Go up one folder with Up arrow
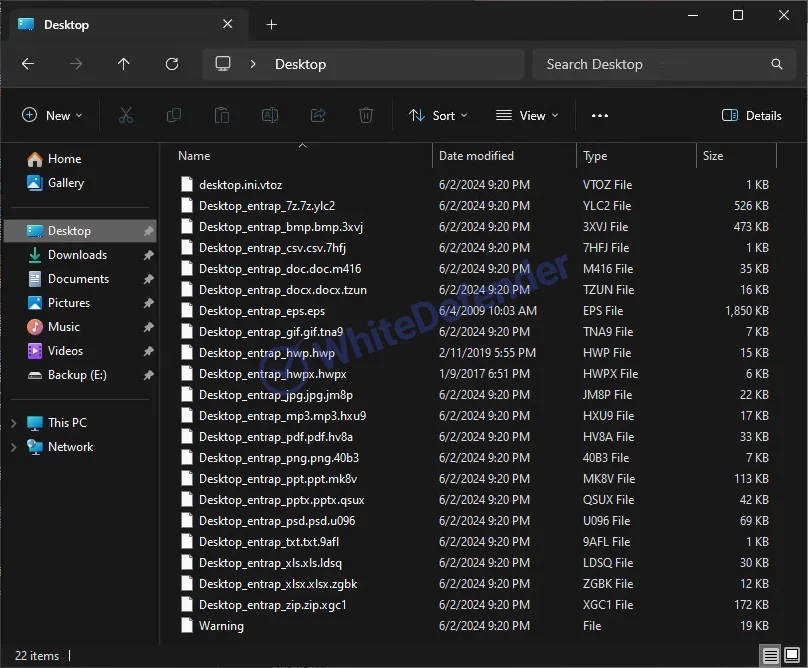The width and height of the screenshot is (808, 668). click(124, 64)
